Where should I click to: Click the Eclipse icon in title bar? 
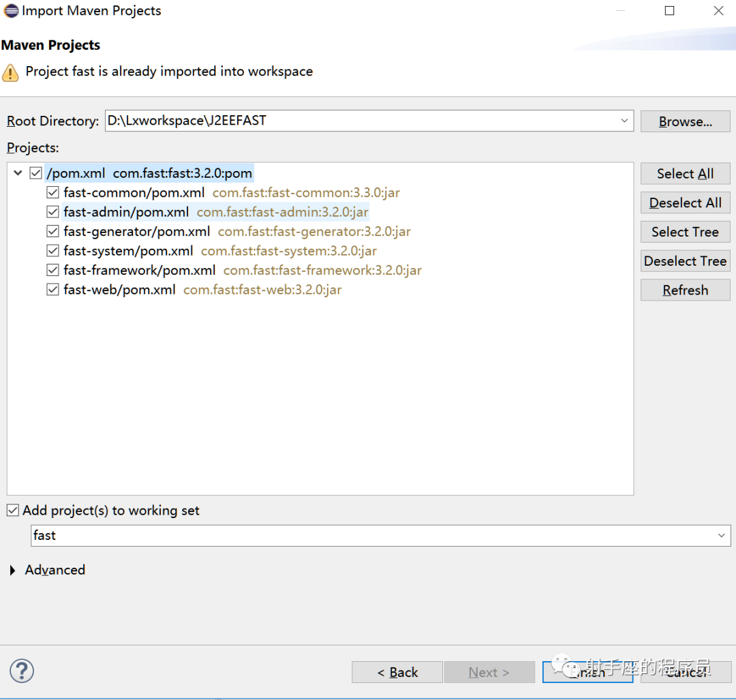(x=11, y=11)
